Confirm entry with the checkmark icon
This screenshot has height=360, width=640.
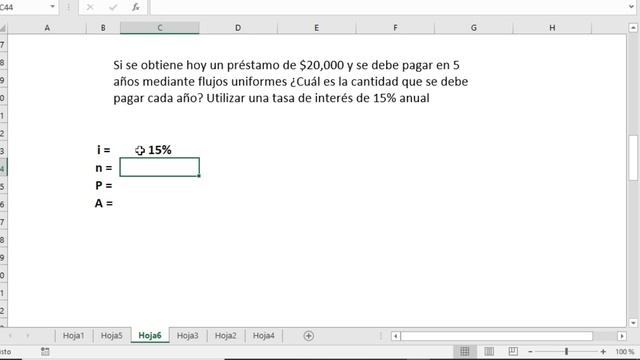point(113,7)
